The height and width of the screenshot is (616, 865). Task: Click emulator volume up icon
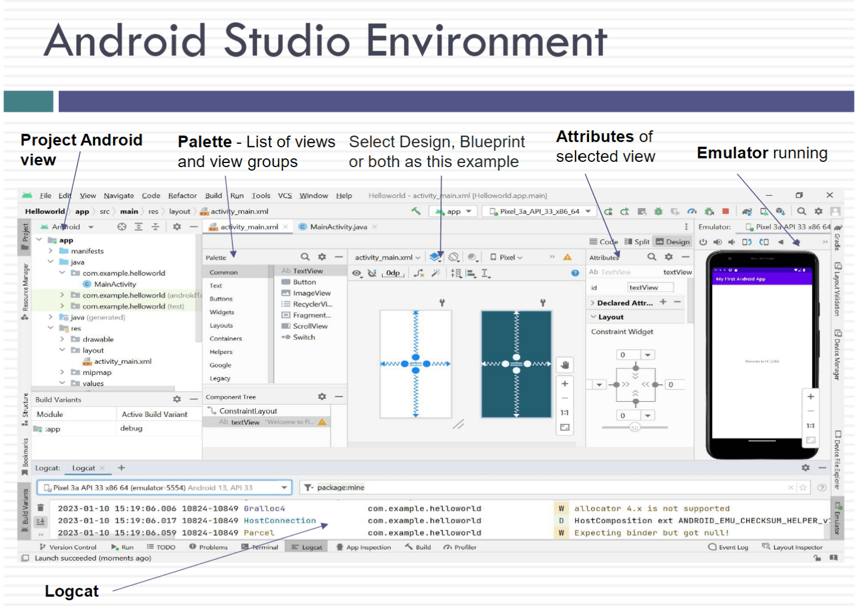[x=718, y=242]
